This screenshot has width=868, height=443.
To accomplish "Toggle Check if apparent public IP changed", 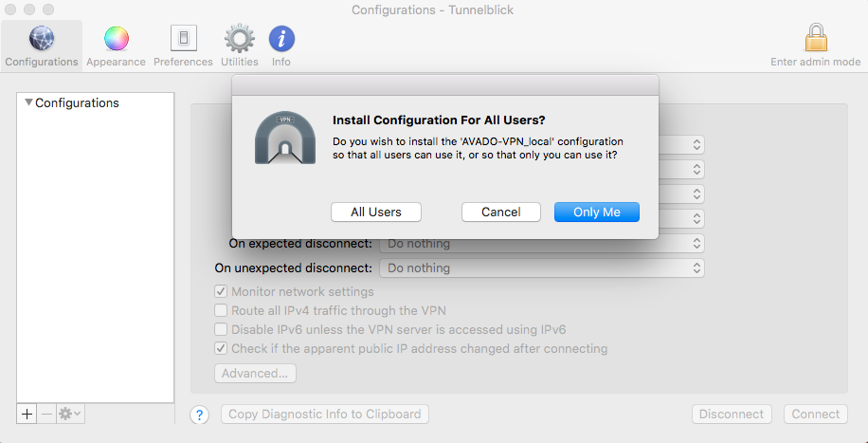I will coord(221,348).
